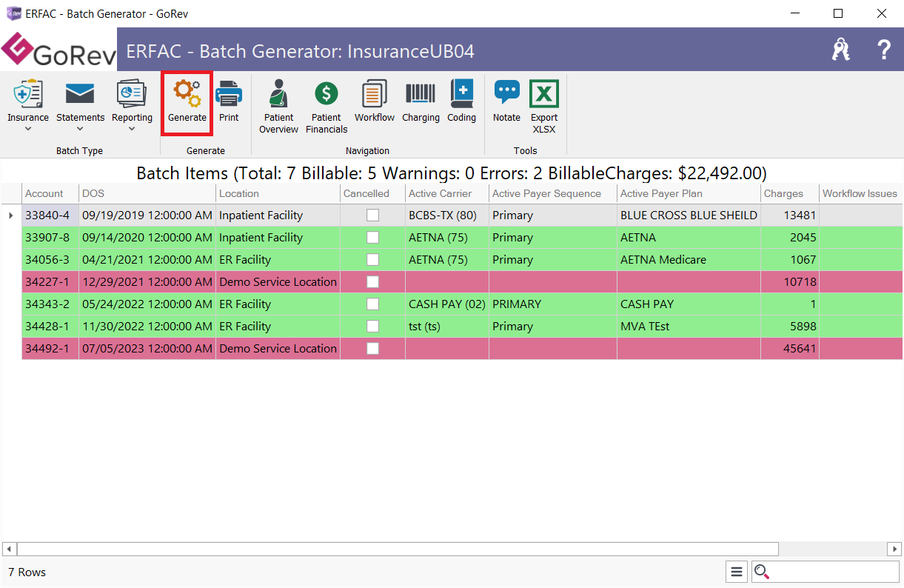Click the scroll right arrow
This screenshot has height=588, width=904.
tap(895, 549)
